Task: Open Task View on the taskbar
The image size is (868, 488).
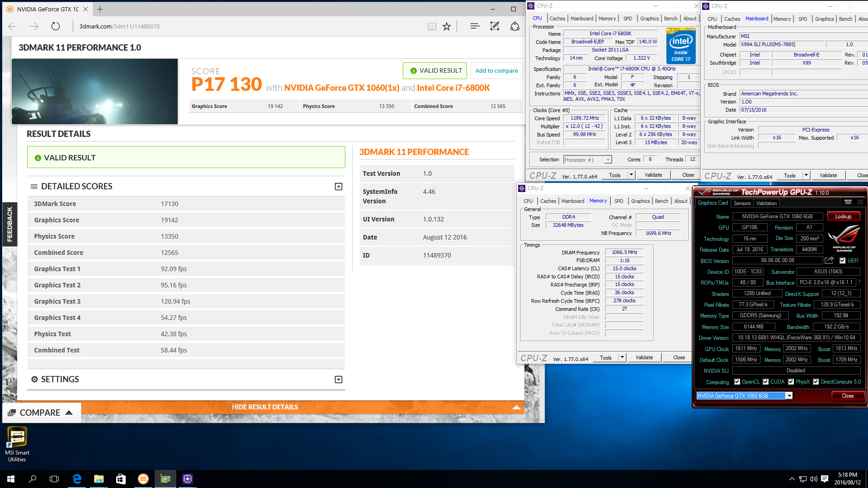Action: point(54,479)
